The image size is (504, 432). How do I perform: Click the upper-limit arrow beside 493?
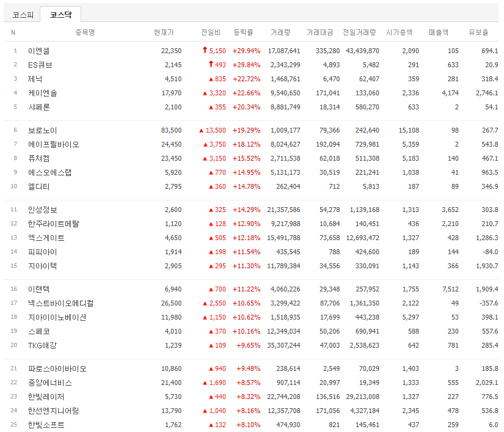pos(211,64)
